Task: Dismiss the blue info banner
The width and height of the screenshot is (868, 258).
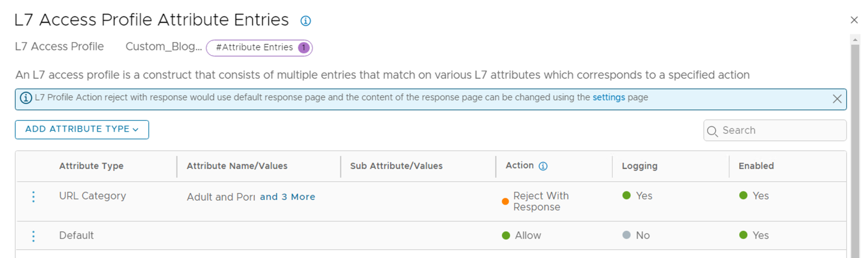Action: (837, 99)
